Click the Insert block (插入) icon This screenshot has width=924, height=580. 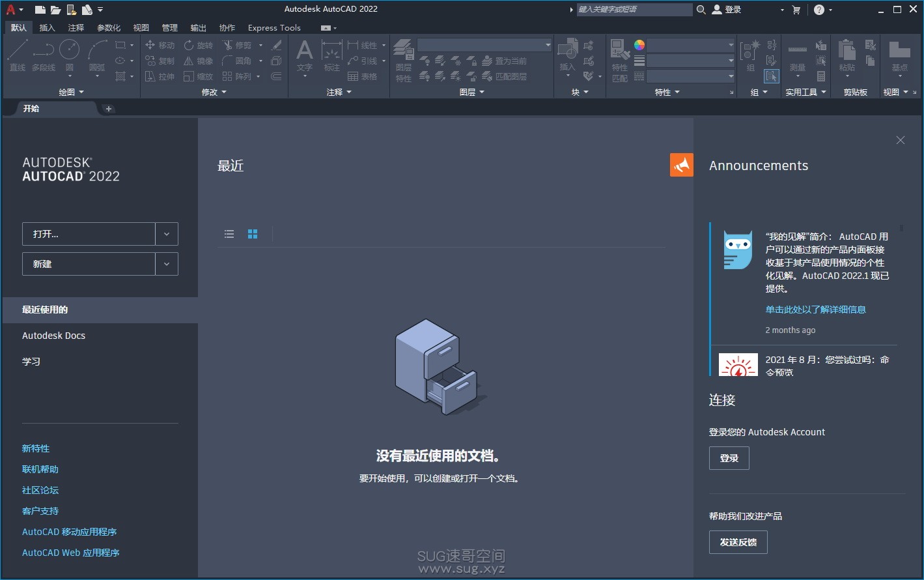pyautogui.click(x=568, y=55)
